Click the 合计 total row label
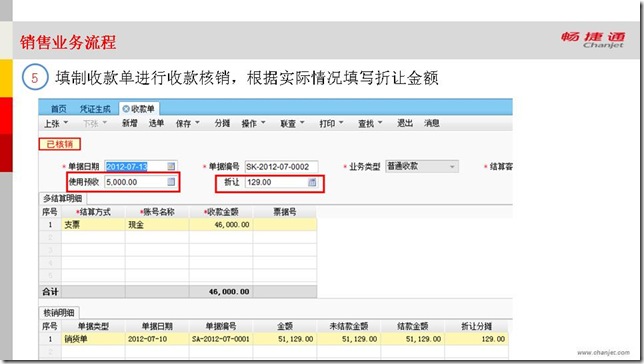The width and height of the screenshot is (644, 364). 50,292
